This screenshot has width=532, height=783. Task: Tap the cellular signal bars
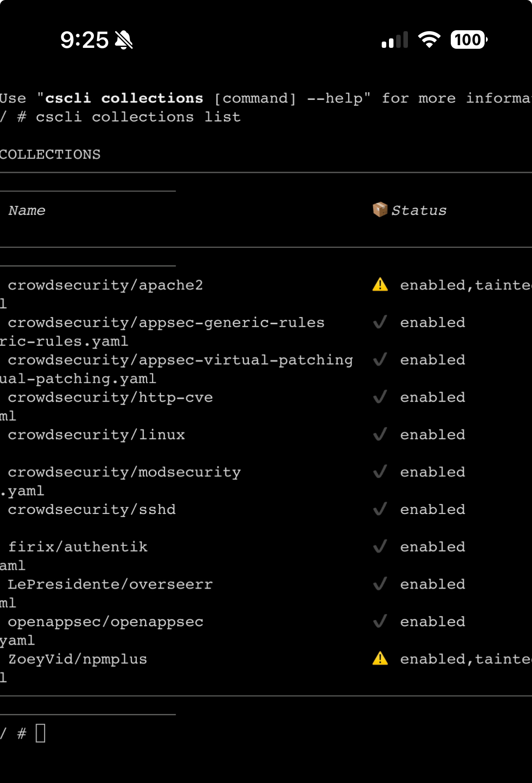pos(395,40)
